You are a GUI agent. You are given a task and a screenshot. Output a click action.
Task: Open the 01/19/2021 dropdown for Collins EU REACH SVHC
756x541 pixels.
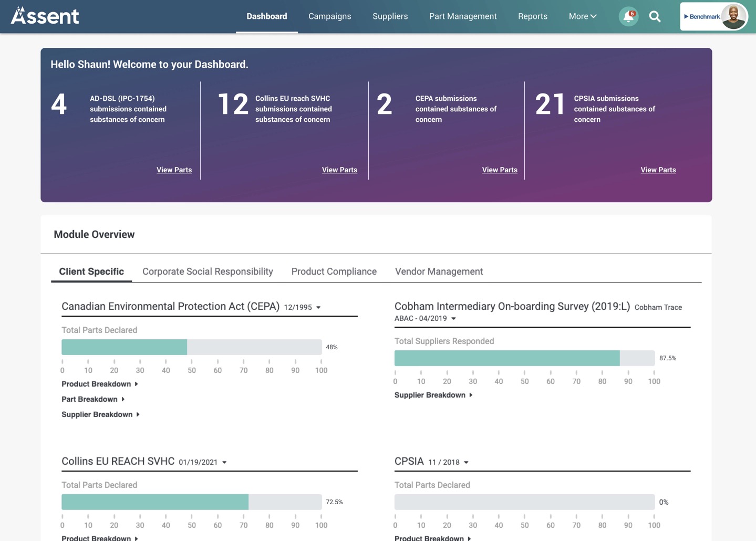pos(224,462)
